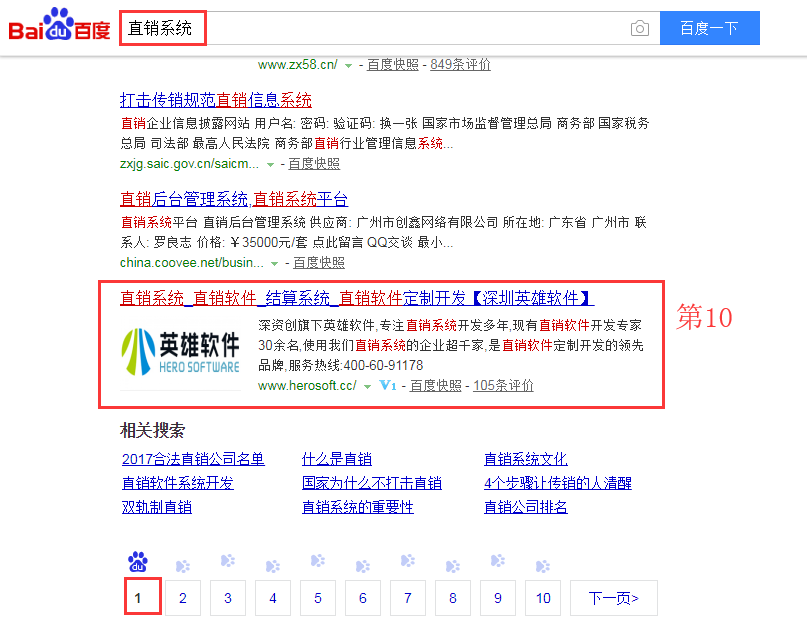Open the 2017合法直销公司名单 related search
The width and height of the screenshot is (807, 626).
[194, 459]
